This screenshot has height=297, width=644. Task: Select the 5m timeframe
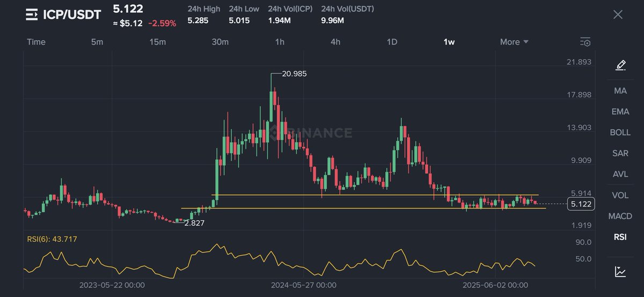coord(97,42)
